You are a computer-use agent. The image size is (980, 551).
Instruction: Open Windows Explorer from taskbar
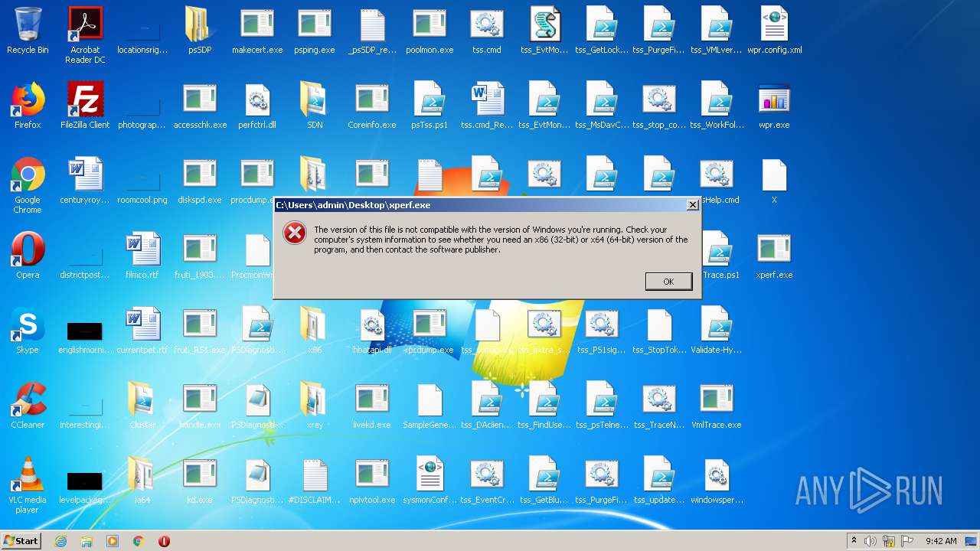point(87,541)
